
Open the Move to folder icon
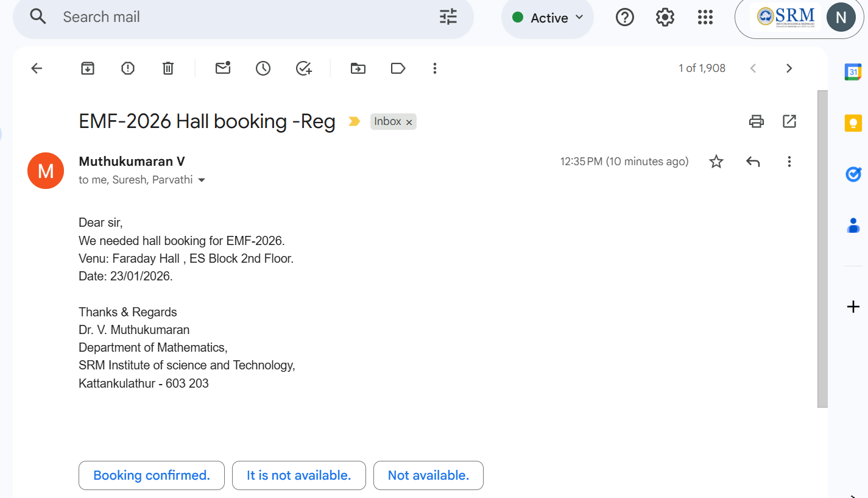[358, 68]
